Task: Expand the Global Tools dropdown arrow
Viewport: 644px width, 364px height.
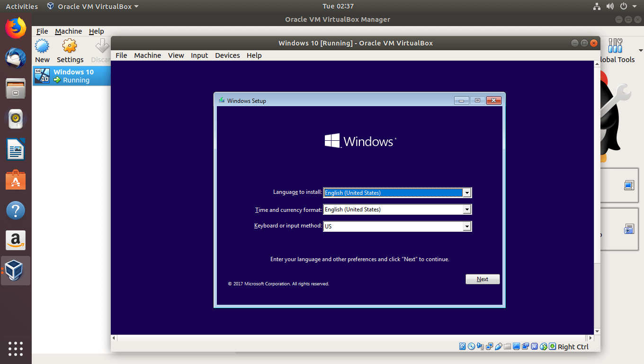Action: 641,50
